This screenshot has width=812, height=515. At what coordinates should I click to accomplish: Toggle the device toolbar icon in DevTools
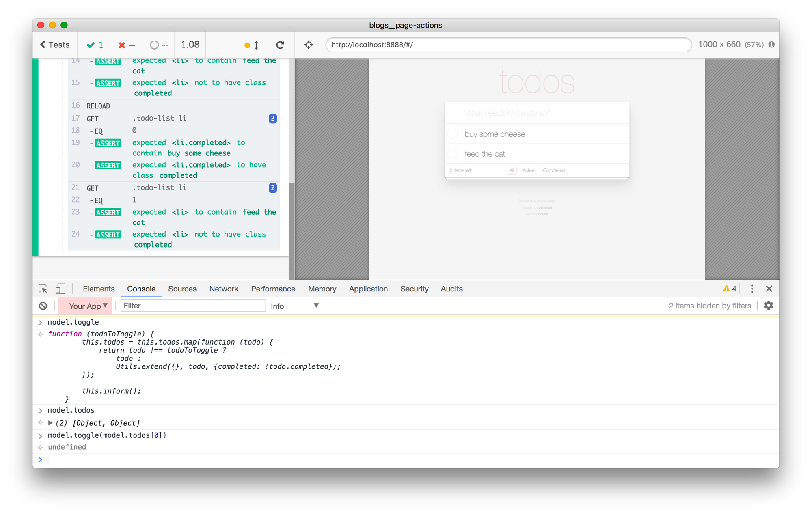click(x=60, y=289)
